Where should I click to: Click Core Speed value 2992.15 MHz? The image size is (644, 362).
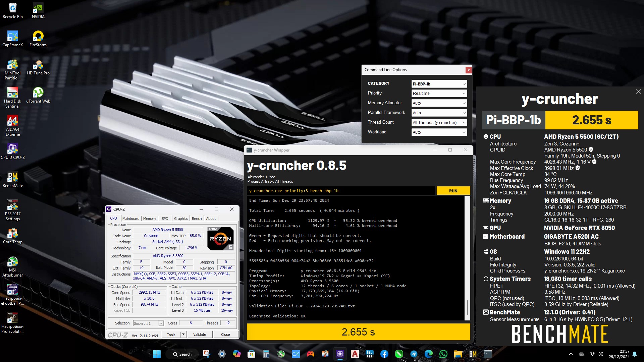(149, 292)
